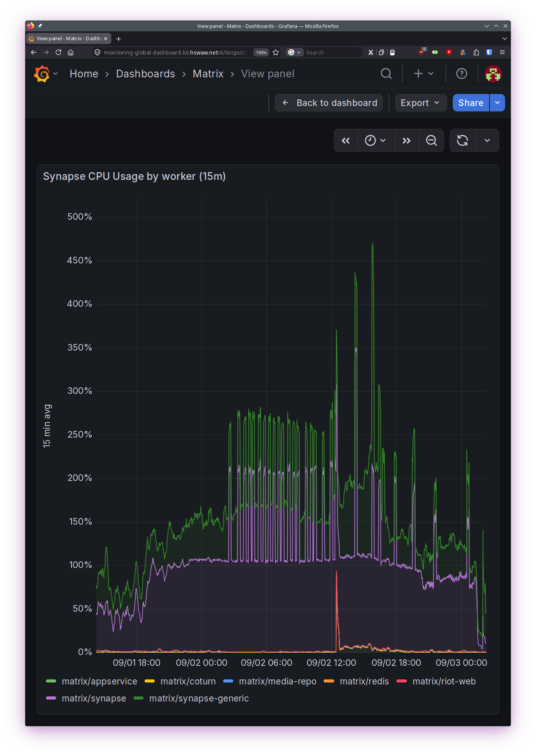Go to Dashboards breadcrumb
Screen dimensions: 536x756
pos(145,74)
